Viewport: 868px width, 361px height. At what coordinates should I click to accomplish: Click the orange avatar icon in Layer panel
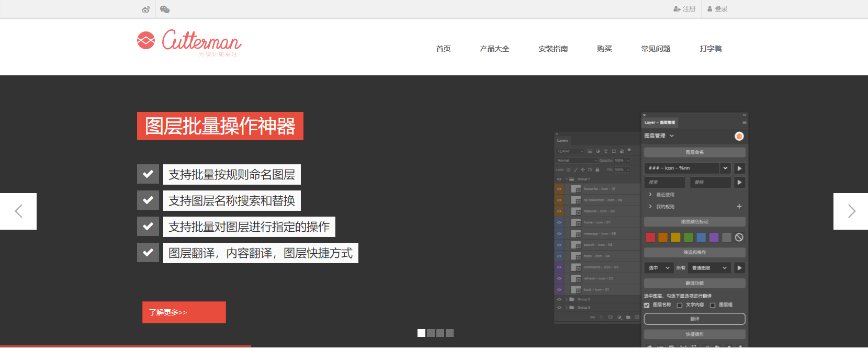[x=739, y=137]
